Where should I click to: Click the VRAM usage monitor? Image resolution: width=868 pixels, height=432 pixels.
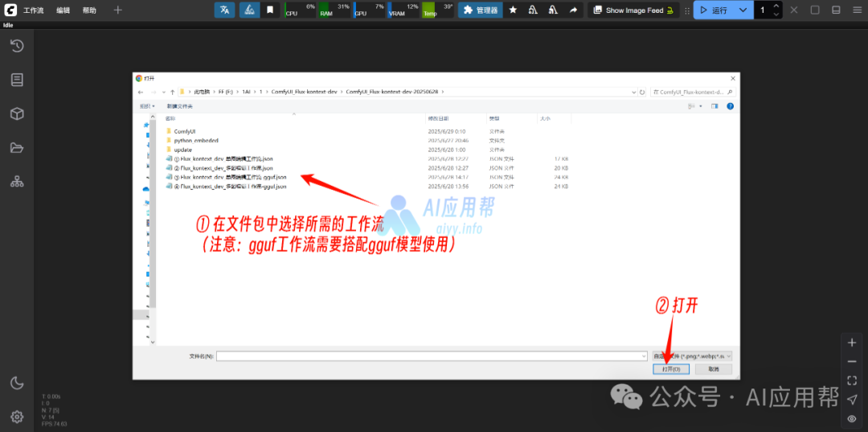pyautogui.click(x=403, y=10)
